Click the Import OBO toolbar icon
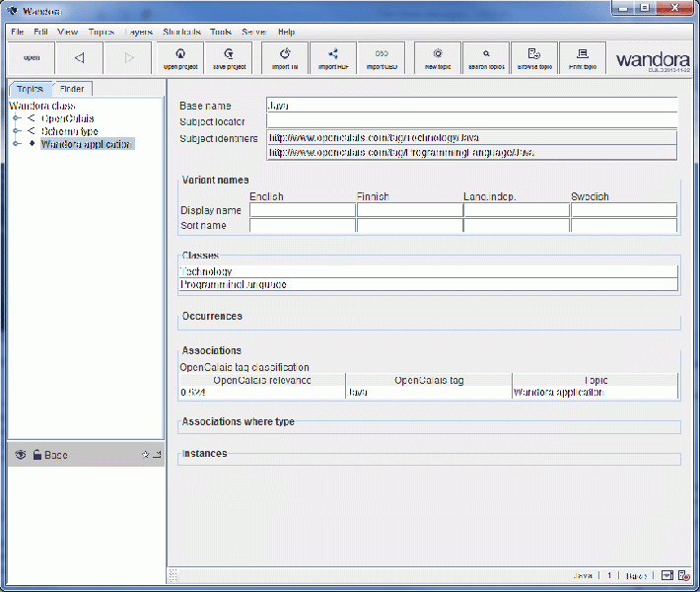 [x=382, y=57]
